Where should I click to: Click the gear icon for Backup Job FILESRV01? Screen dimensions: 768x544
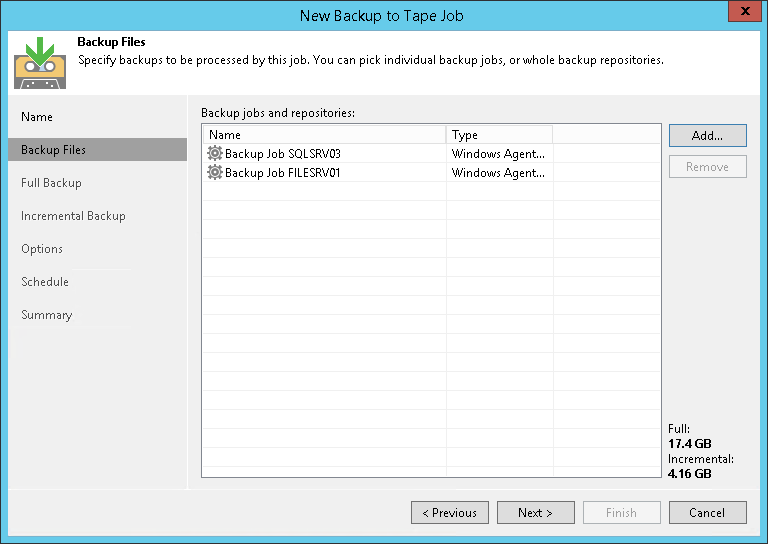pyautogui.click(x=214, y=173)
